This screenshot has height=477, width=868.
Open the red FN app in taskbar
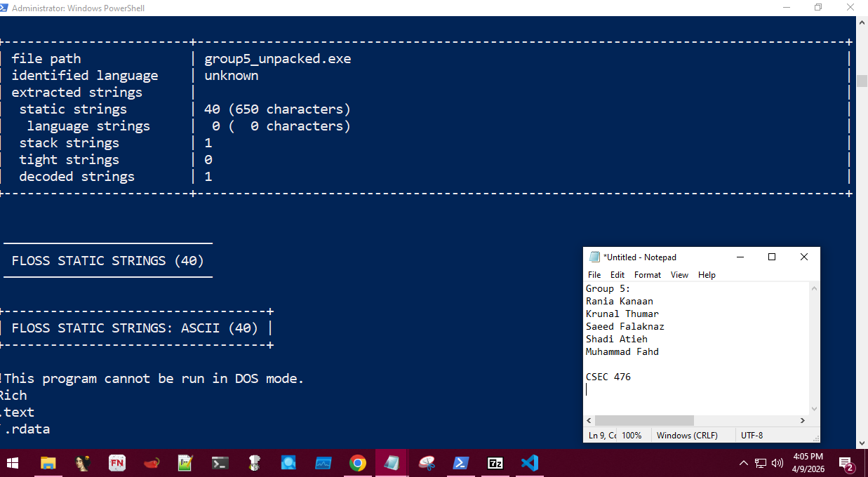click(x=117, y=463)
